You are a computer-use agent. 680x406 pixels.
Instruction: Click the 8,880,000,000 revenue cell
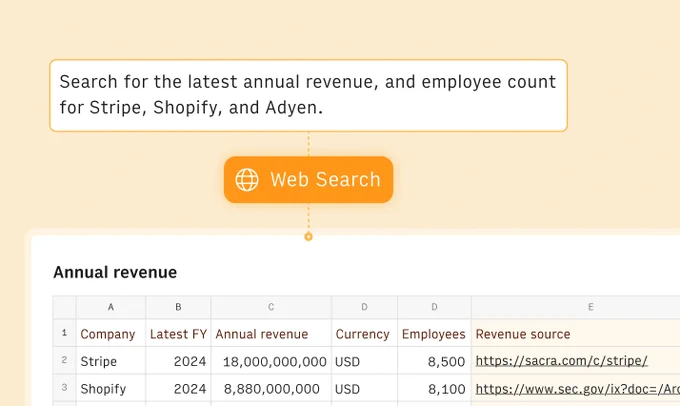point(271,388)
